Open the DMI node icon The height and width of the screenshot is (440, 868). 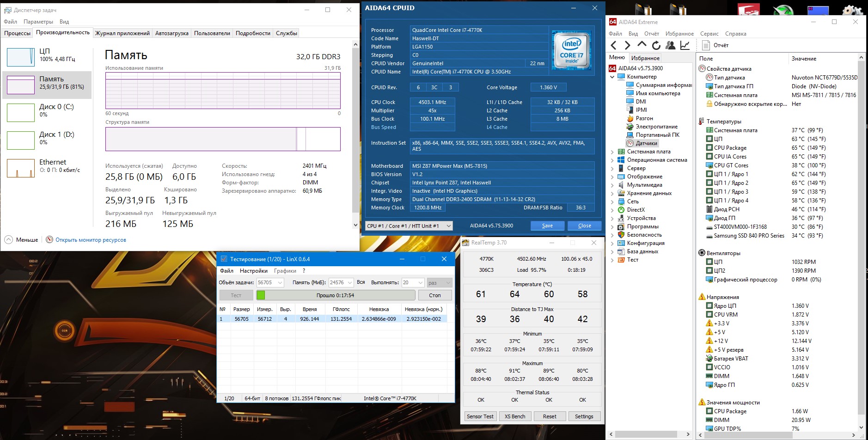pos(630,102)
